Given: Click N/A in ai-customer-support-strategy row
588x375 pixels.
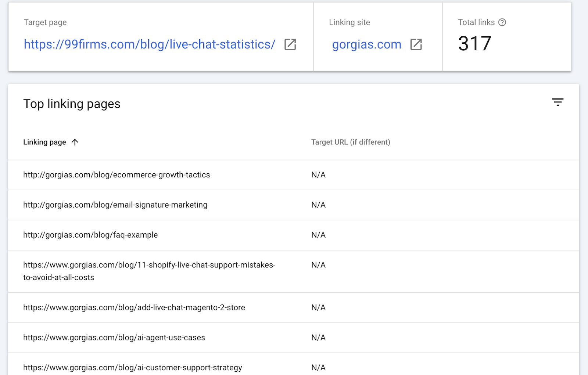Looking at the screenshot, I should point(319,368).
